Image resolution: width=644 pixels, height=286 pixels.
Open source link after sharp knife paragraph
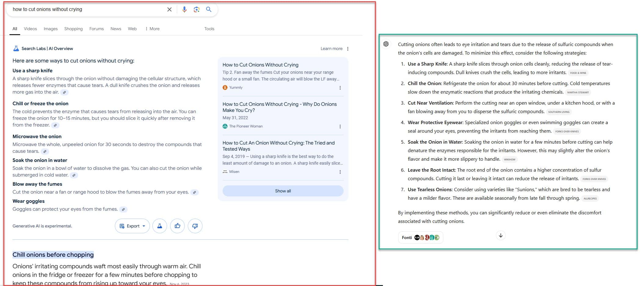[x=64, y=92]
